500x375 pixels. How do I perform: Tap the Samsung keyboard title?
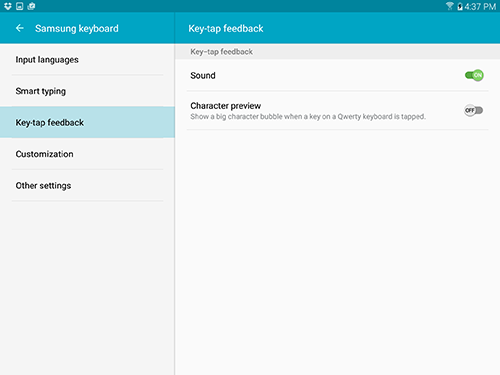(77, 29)
